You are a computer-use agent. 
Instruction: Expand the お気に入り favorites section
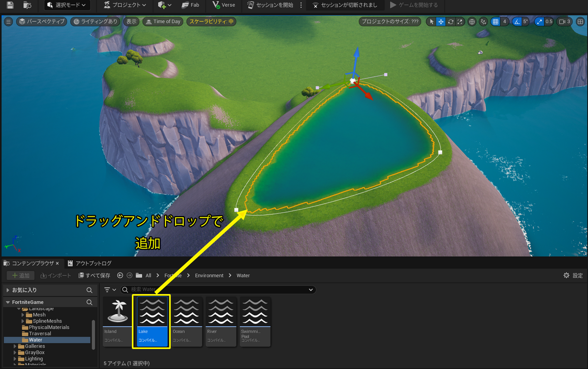point(8,290)
